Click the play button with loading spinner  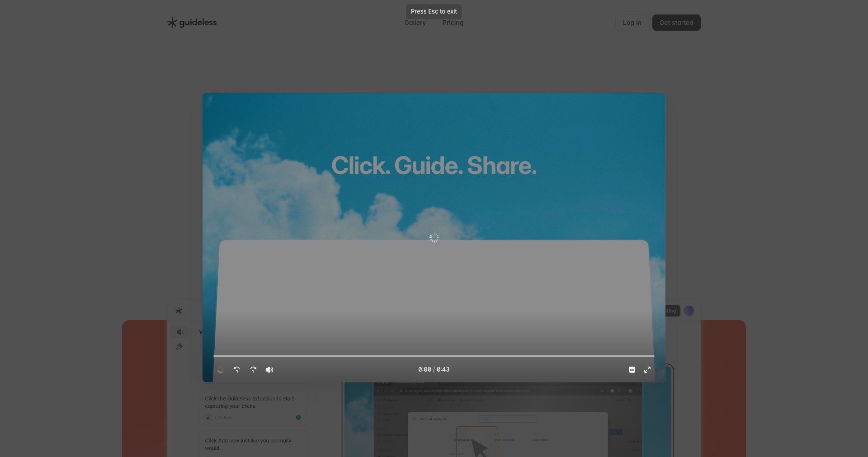(x=220, y=370)
